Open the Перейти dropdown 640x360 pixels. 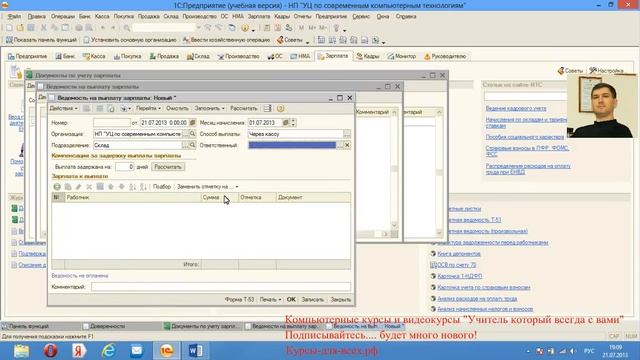[x=148, y=109]
